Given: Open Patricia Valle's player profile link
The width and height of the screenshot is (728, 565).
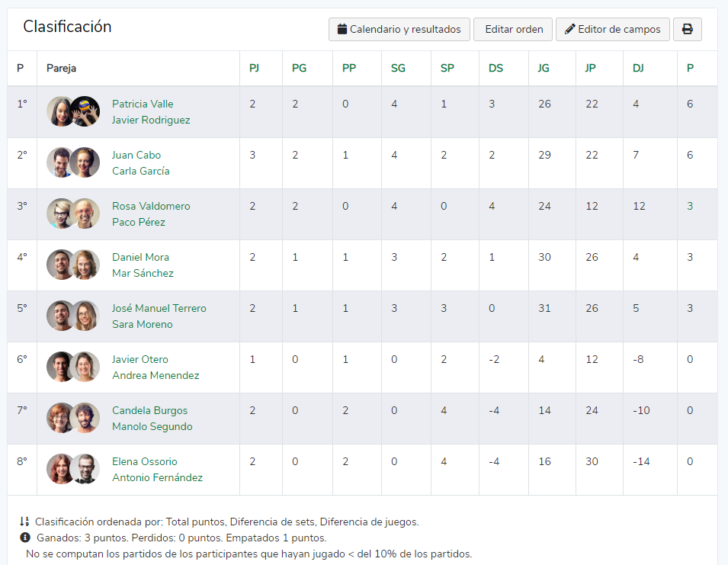Looking at the screenshot, I should [143, 104].
